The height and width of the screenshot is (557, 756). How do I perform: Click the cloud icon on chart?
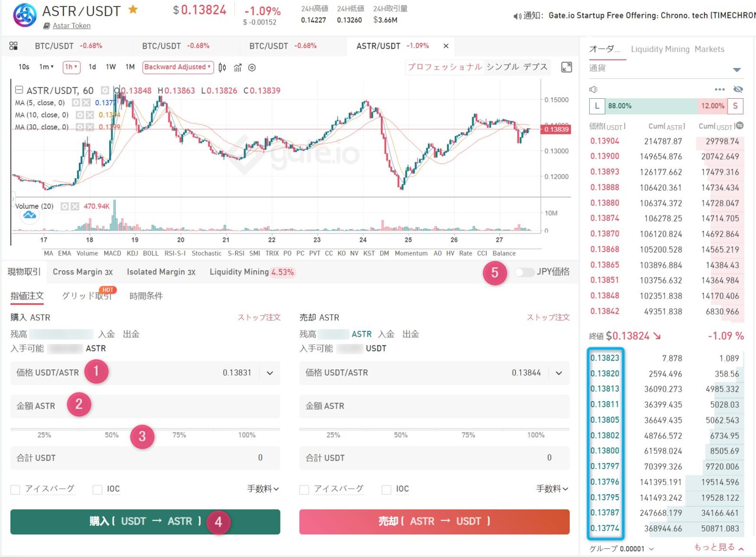(30, 215)
